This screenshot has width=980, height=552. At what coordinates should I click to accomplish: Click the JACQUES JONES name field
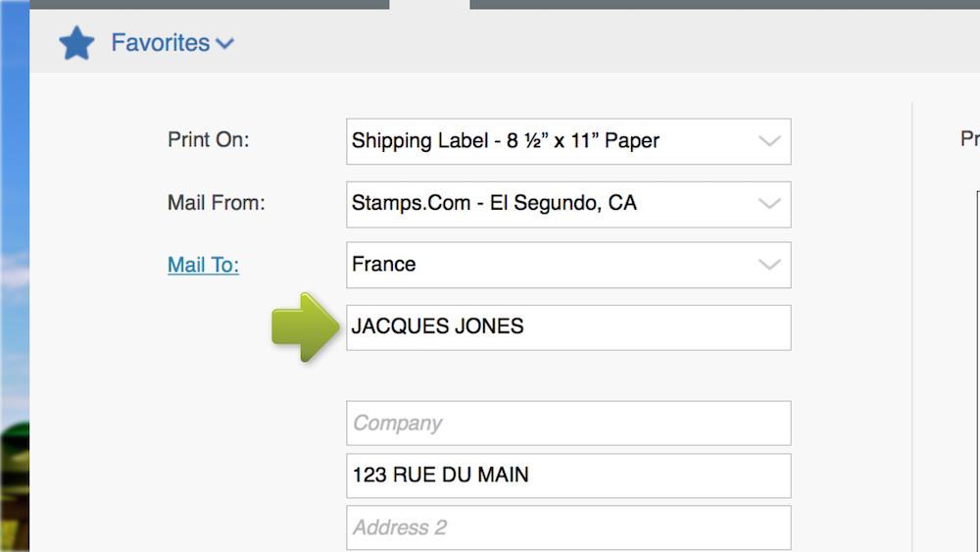[568, 327]
